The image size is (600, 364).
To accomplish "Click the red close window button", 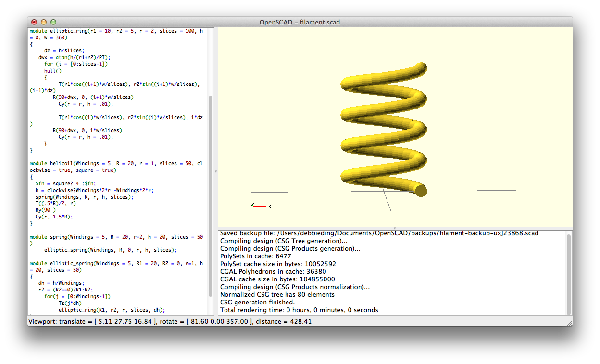I will pyautogui.click(x=34, y=22).
